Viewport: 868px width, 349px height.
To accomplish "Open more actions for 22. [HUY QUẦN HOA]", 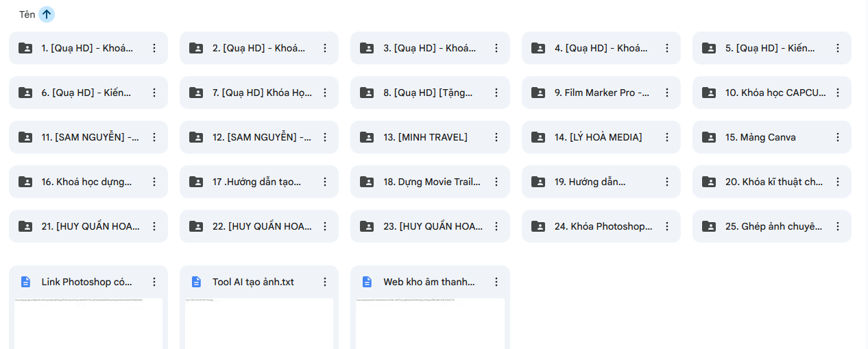I will [x=325, y=226].
